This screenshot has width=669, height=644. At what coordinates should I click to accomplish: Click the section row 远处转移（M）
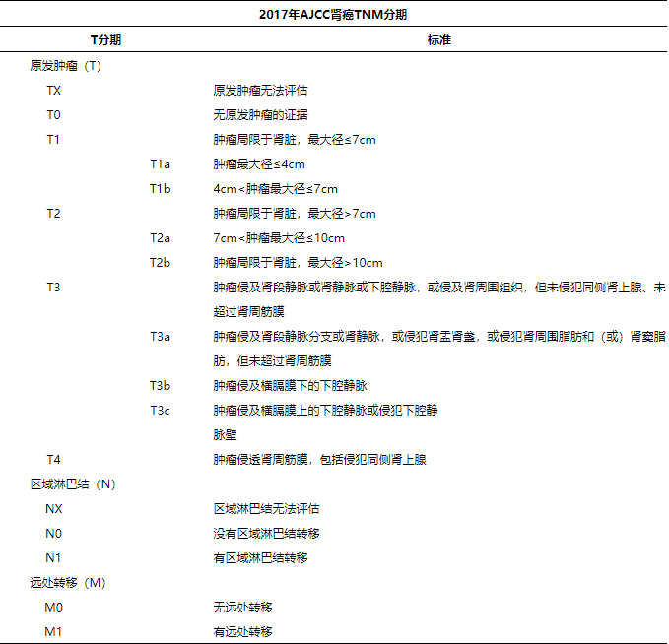click(68, 583)
